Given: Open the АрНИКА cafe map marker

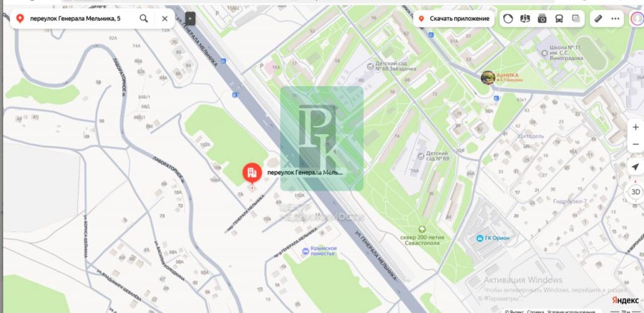Looking at the screenshot, I should (488, 77).
